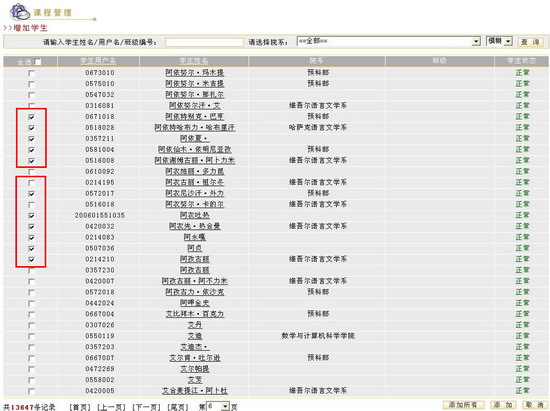Click the 添加所有 button

[x=463, y=405]
